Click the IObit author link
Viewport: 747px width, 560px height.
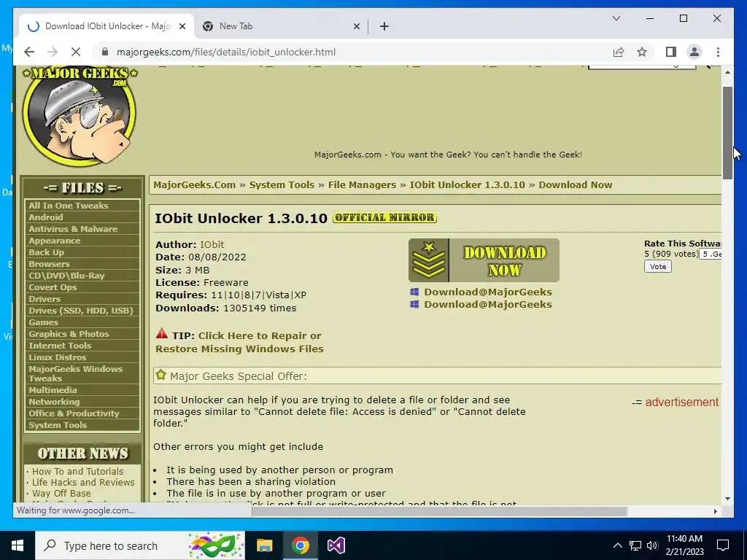212,244
